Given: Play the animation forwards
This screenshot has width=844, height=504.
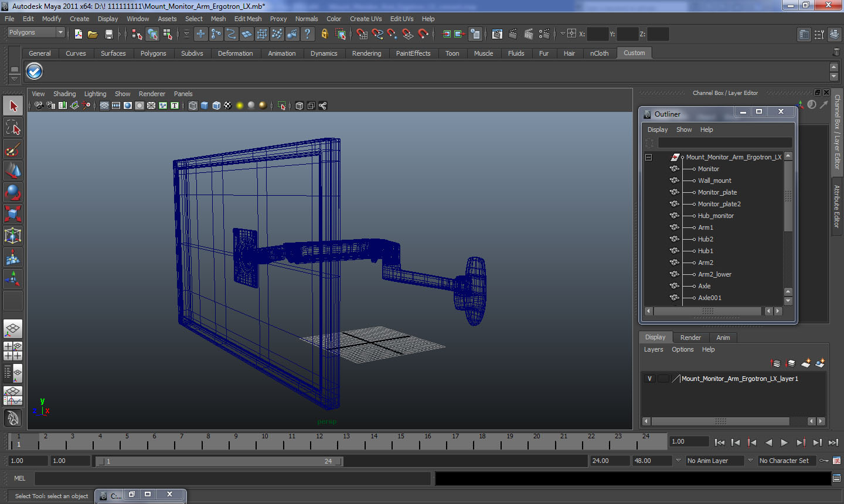Looking at the screenshot, I should [784, 442].
